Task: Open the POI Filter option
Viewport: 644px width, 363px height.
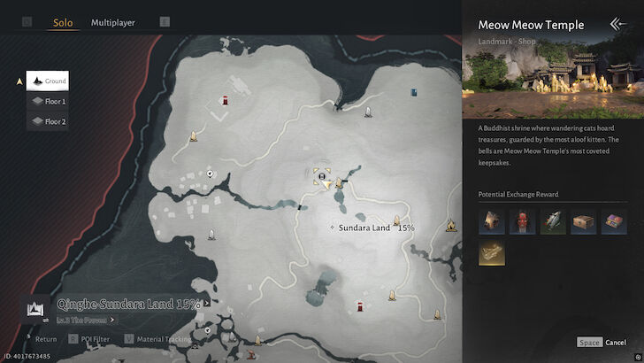Action: click(89, 339)
